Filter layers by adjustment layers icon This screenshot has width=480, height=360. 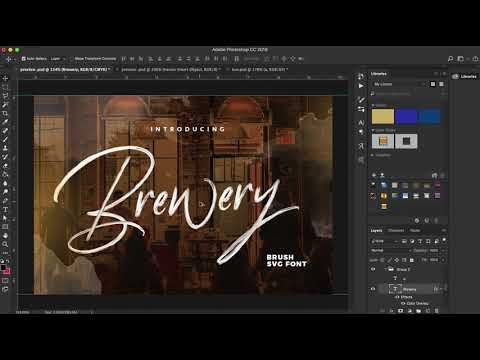pos(412,241)
